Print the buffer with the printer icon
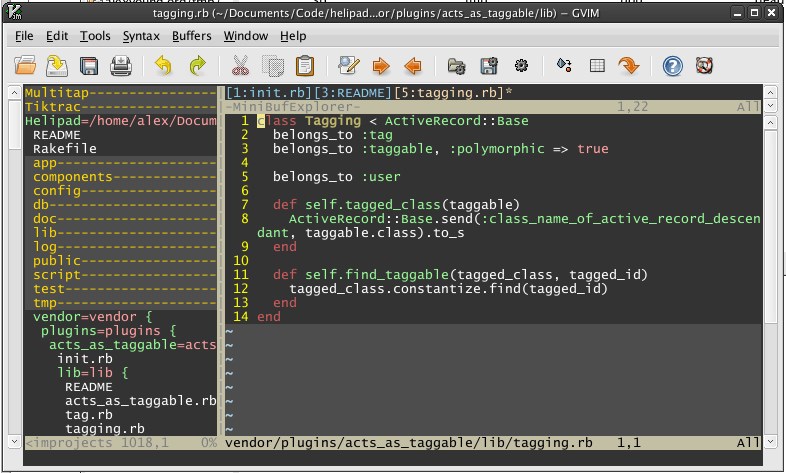Image resolution: width=786 pixels, height=473 pixels. [121, 66]
